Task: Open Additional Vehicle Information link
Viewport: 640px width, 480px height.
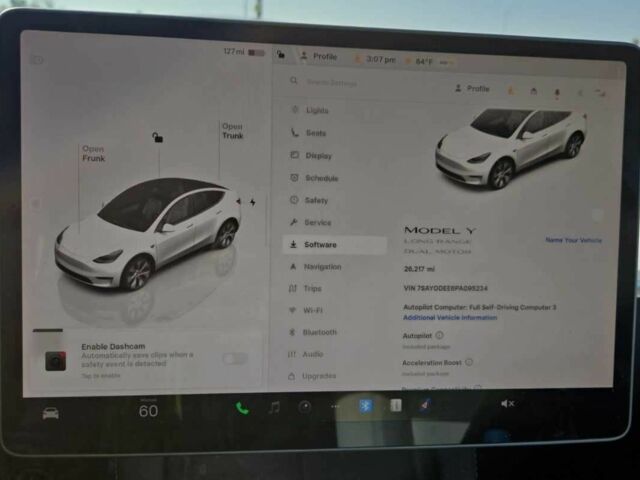Action: pyautogui.click(x=450, y=318)
